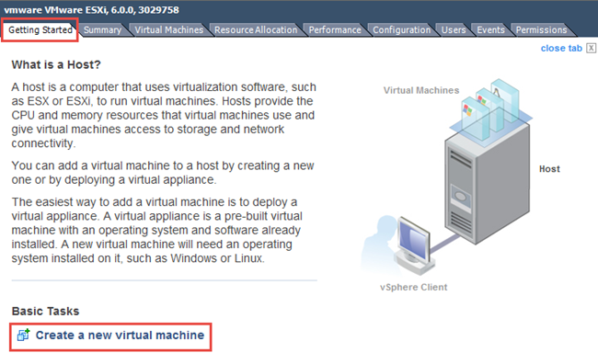This screenshot has width=598, height=364.
Task: Click the VMware ESXi 6.0.0 title text
Action: coord(91,10)
